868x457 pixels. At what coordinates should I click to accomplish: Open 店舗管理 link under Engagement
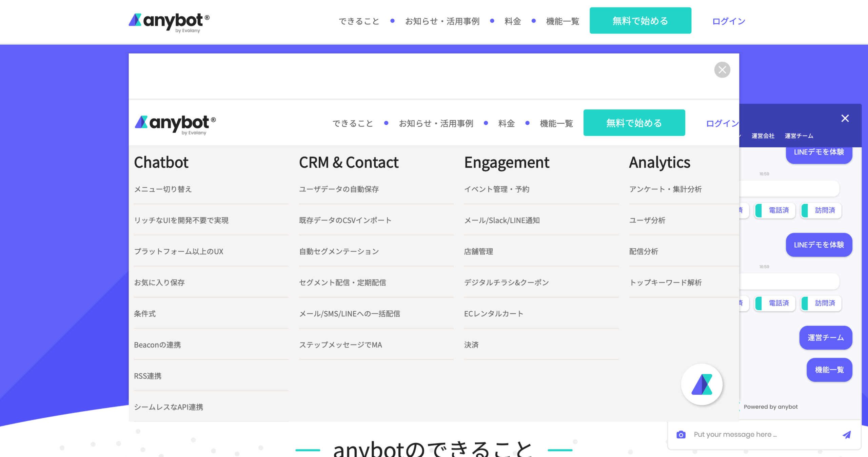point(478,251)
